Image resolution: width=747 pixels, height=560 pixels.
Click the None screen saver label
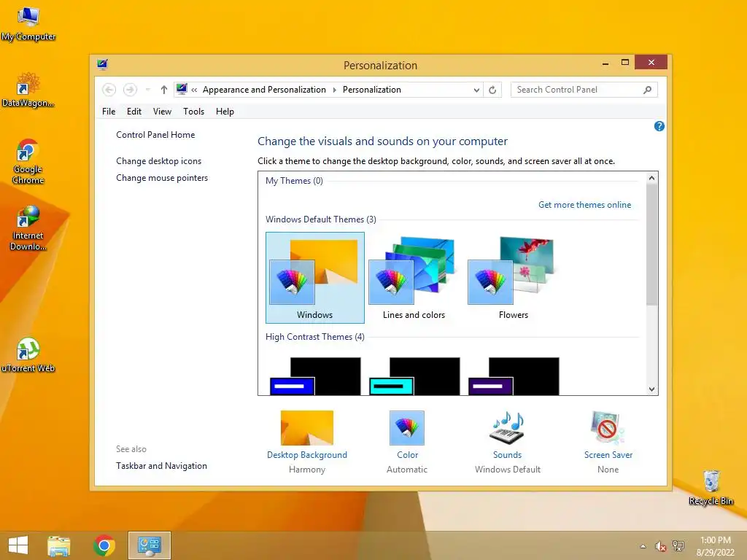(x=608, y=470)
